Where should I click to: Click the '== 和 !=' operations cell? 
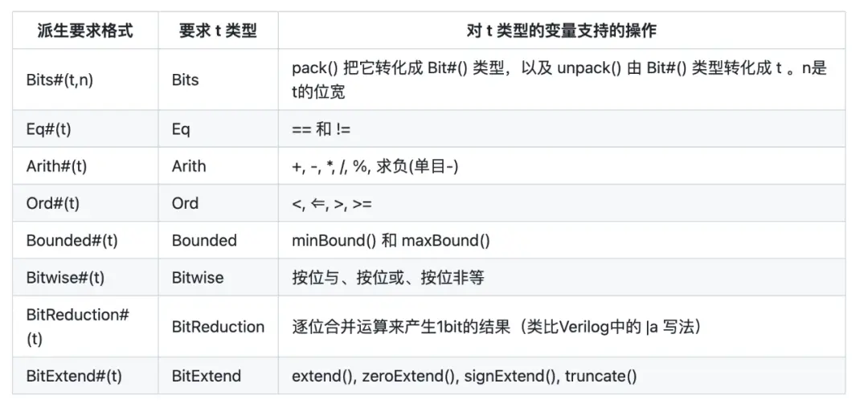321,129
